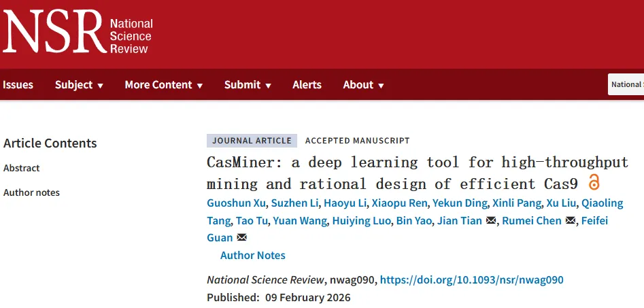This screenshot has width=644, height=308.
Task: Open author Huiying Luo
Action: coord(361,220)
